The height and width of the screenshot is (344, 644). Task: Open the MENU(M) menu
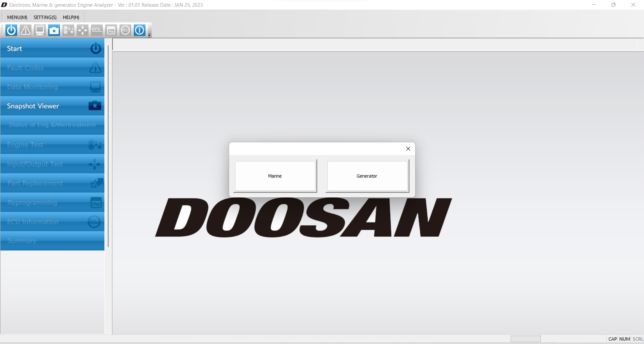(x=17, y=17)
